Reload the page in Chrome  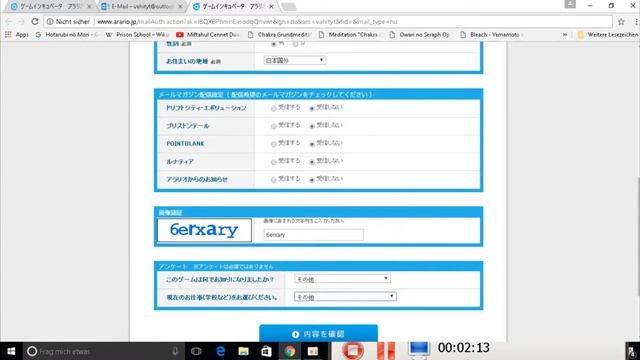coord(35,22)
